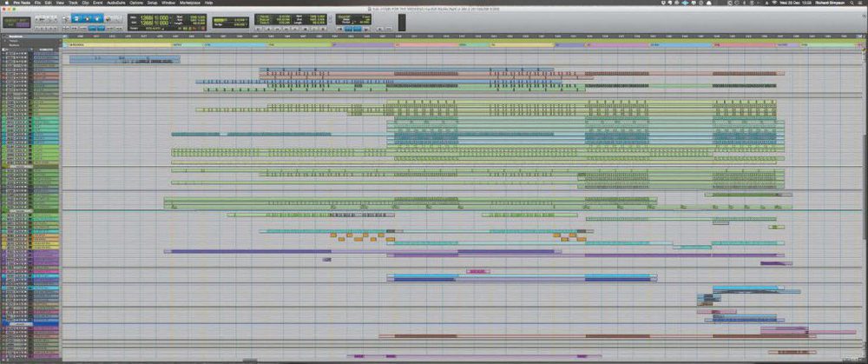Open the Edit menu
Viewport: 868px width, 364px height.
click(x=48, y=3)
